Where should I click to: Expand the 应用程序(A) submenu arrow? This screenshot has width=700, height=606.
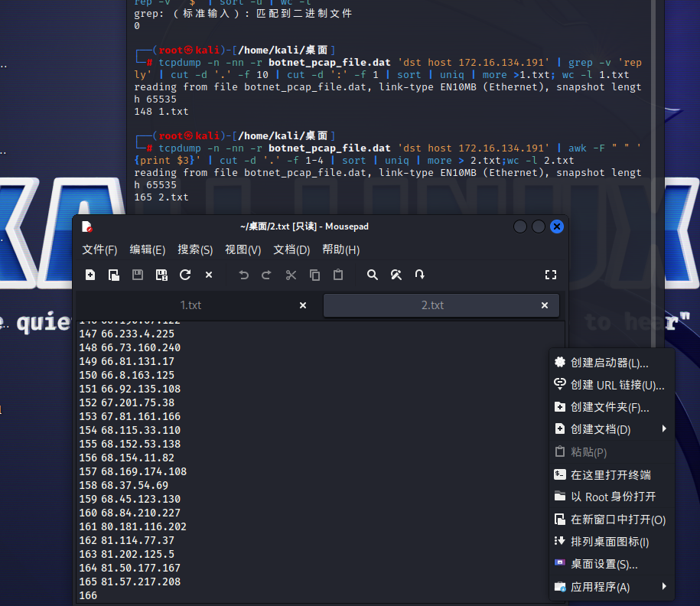[664, 586]
